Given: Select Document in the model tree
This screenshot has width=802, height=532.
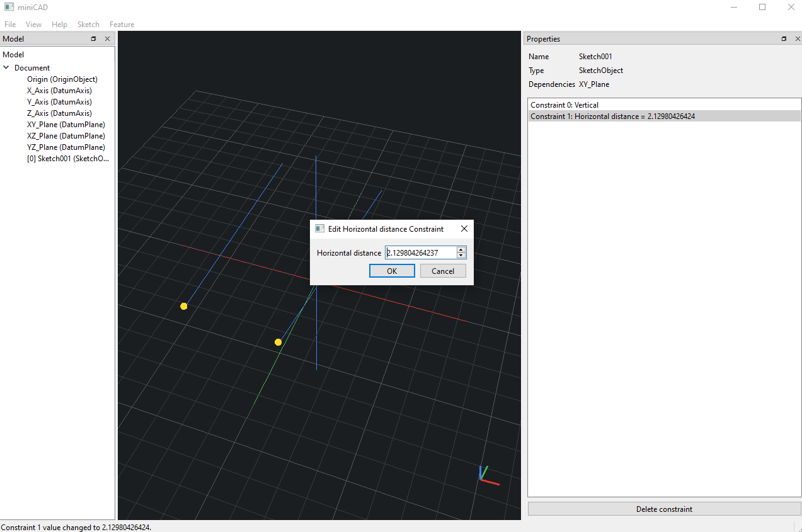Looking at the screenshot, I should pos(32,68).
